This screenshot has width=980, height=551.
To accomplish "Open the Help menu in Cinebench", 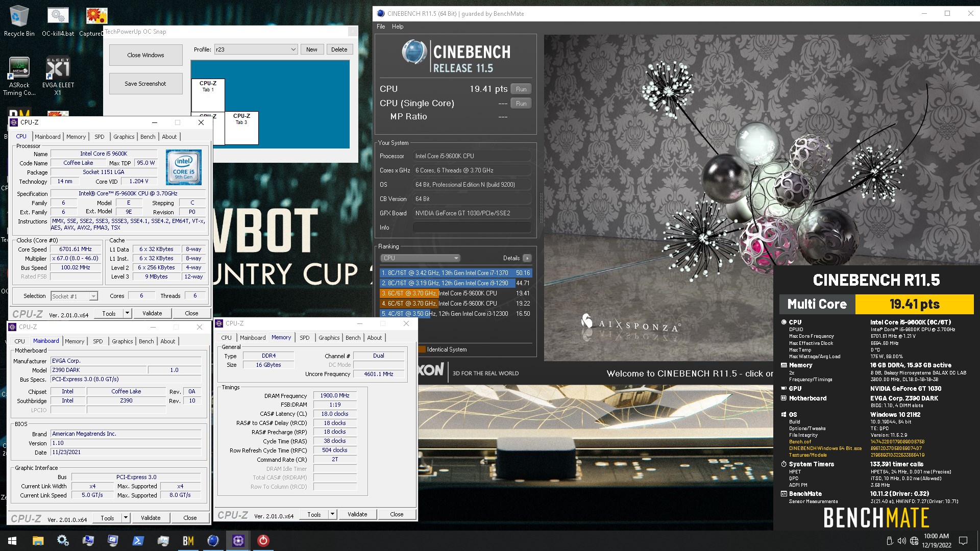I will pyautogui.click(x=398, y=27).
